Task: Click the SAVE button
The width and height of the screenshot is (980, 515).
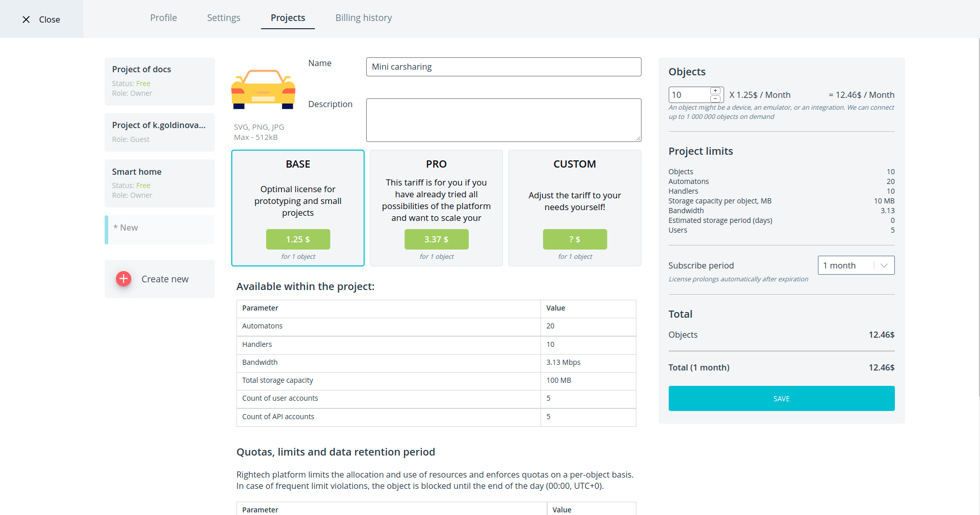Action: (782, 398)
